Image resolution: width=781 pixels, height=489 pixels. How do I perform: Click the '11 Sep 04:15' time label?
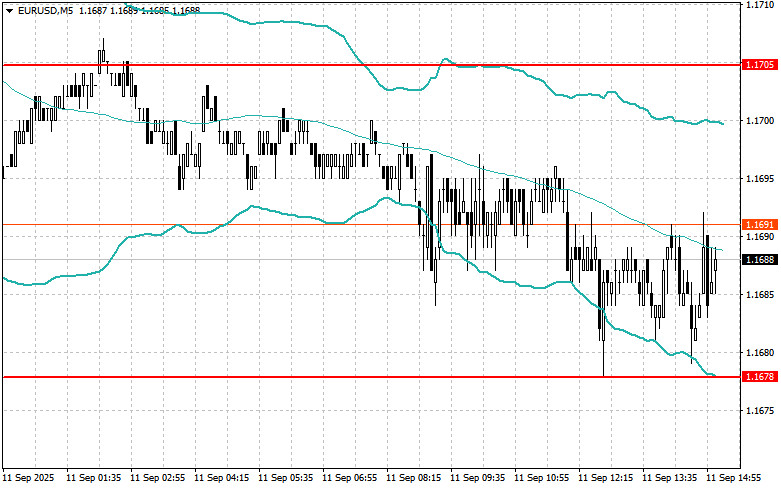pyautogui.click(x=222, y=478)
